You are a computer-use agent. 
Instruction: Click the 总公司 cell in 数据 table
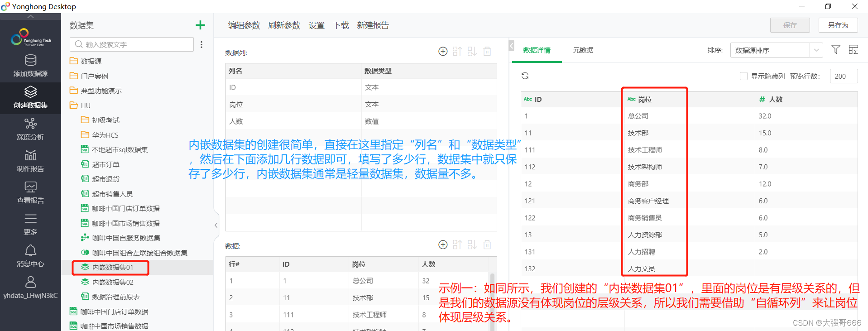[x=363, y=281]
